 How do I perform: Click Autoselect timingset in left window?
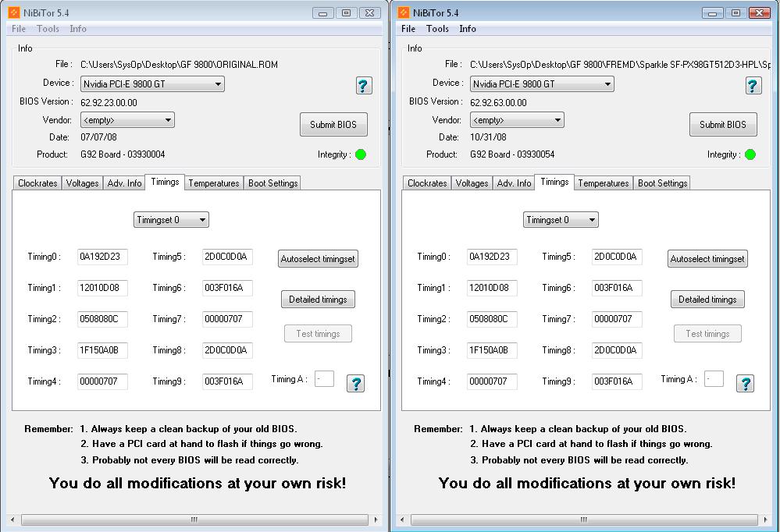click(x=318, y=258)
